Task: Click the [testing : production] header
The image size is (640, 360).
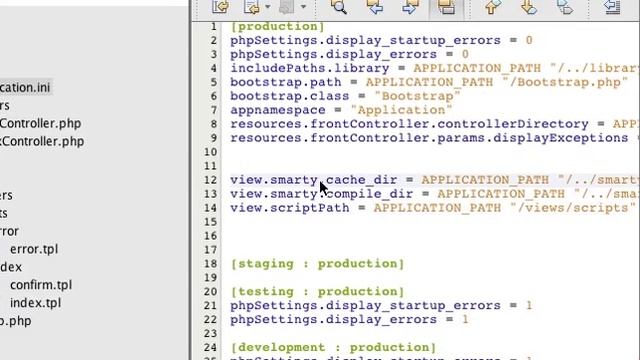Action: pyautogui.click(x=318, y=291)
